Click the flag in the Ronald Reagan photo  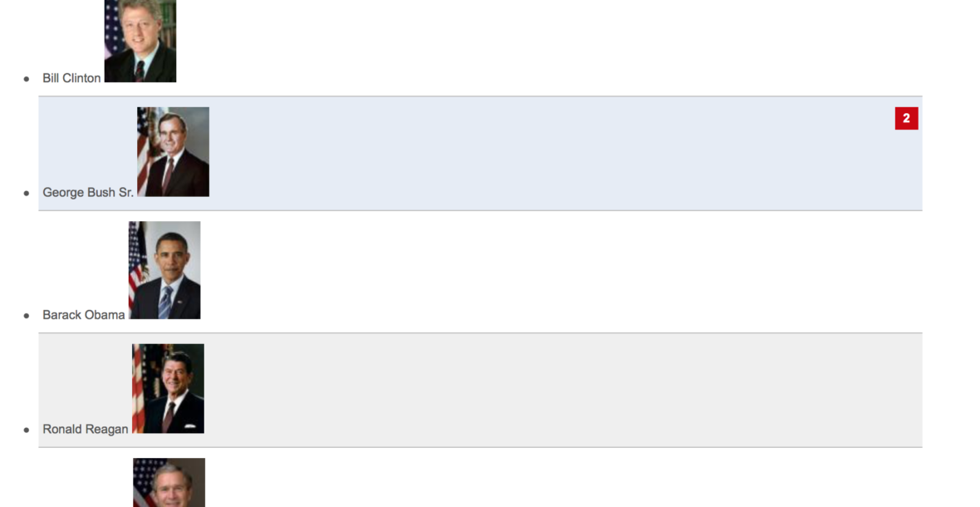(x=139, y=391)
